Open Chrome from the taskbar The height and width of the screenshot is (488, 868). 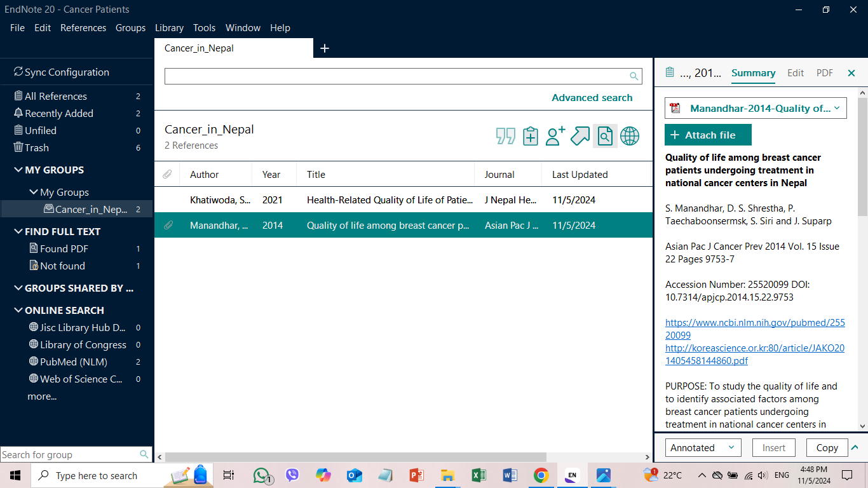click(541, 475)
